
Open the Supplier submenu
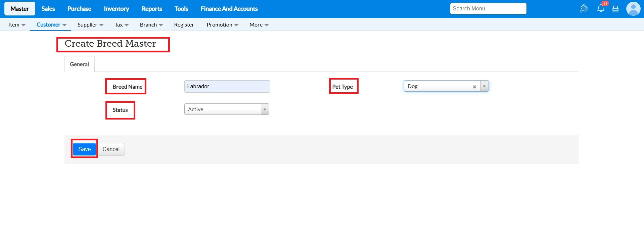coord(90,25)
